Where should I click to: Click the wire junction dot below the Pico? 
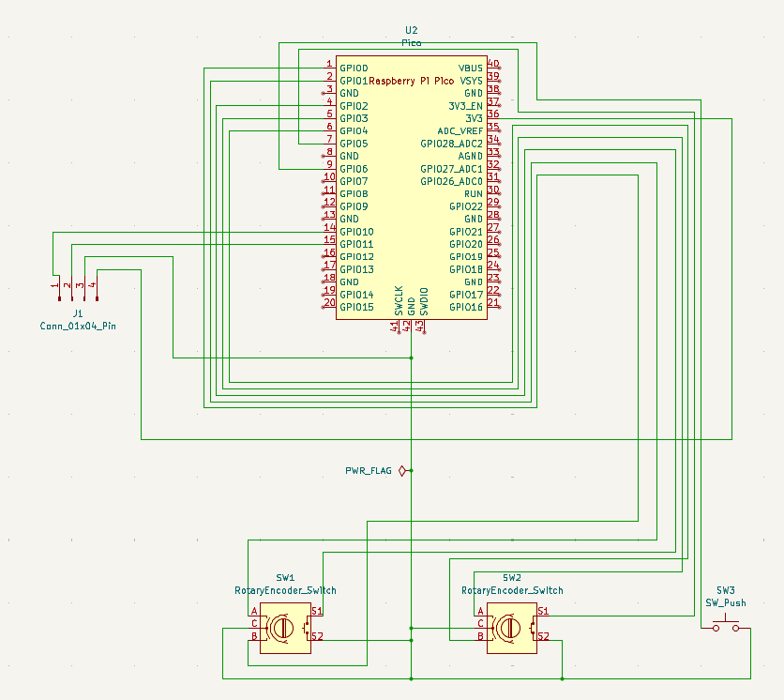click(x=411, y=357)
